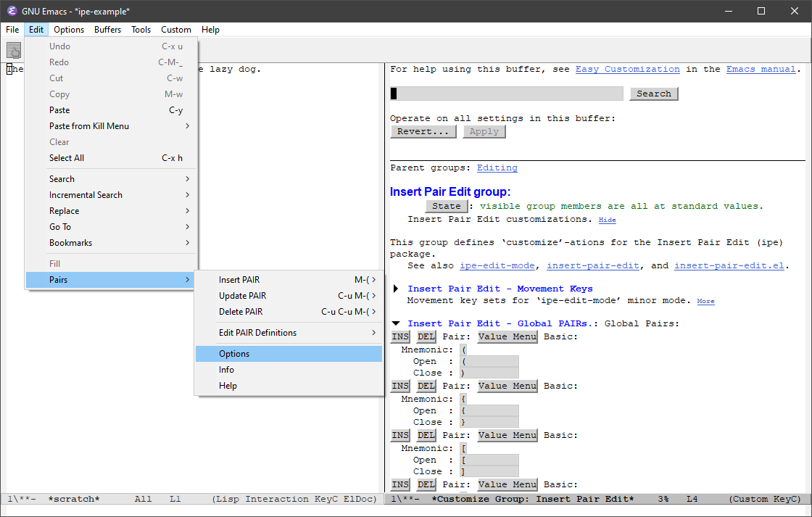This screenshot has width=812, height=517.
Task: Follow the insert-pair-edit.el link
Action: point(729,266)
